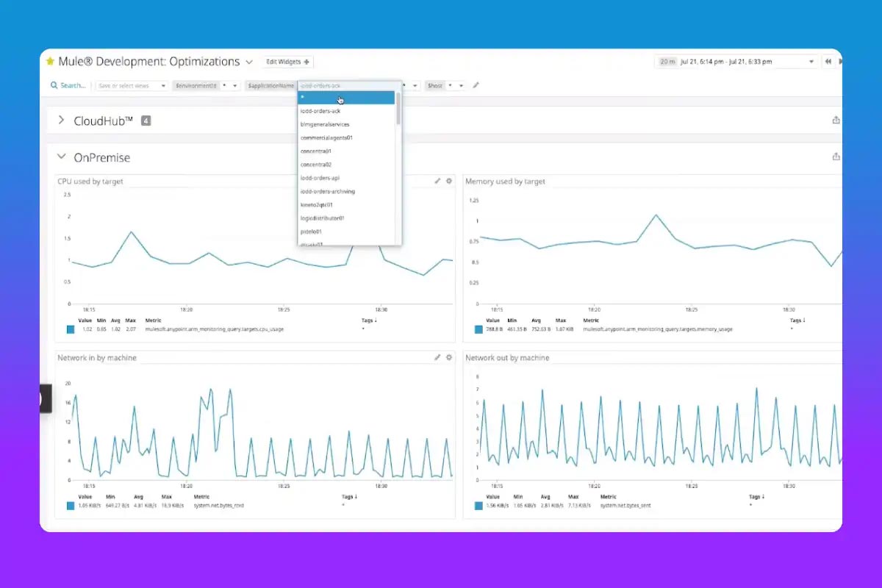
Task: Click the $applicationName variable label
Action: (271, 85)
